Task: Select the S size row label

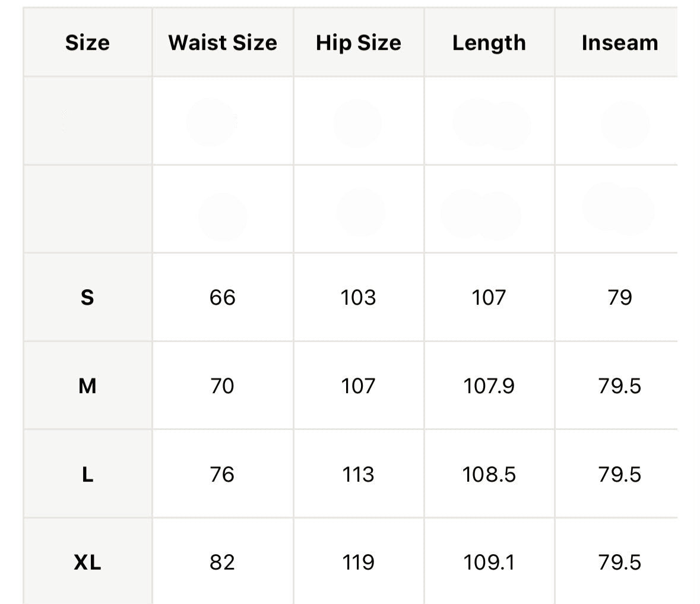Action: click(87, 298)
